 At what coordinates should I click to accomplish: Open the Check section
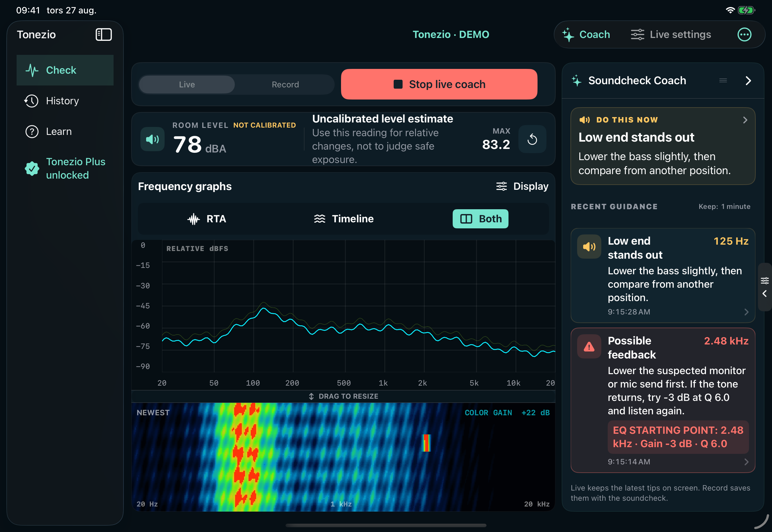point(65,70)
